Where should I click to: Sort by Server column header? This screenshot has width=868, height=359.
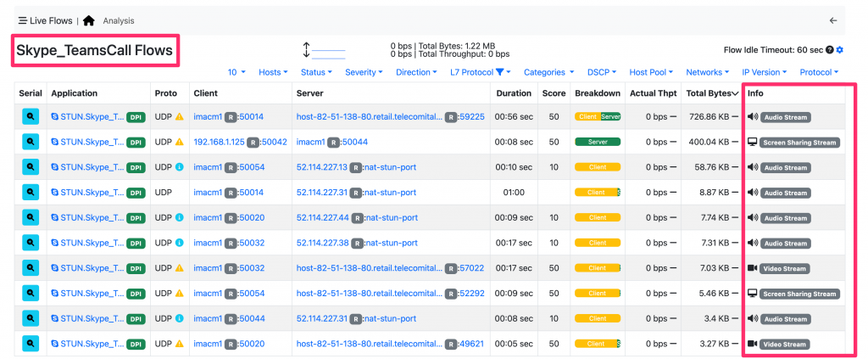[x=310, y=93]
